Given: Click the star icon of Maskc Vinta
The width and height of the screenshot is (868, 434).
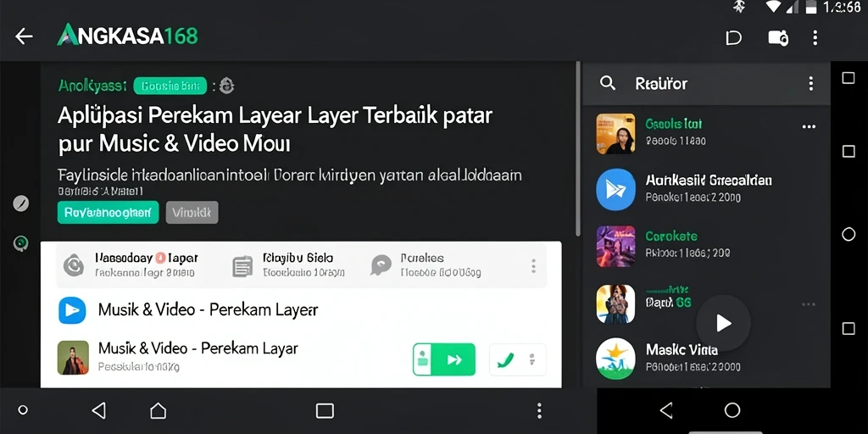Looking at the screenshot, I should pos(615,359).
